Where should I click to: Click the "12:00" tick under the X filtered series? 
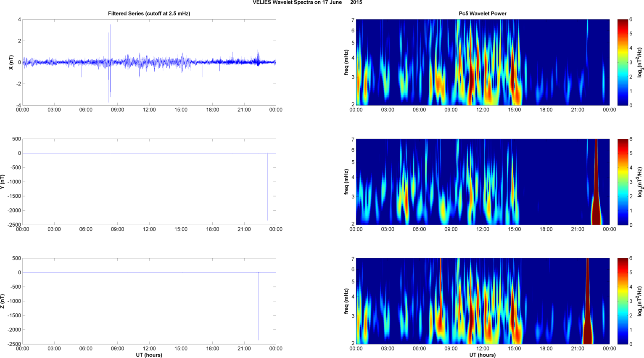pos(149,110)
